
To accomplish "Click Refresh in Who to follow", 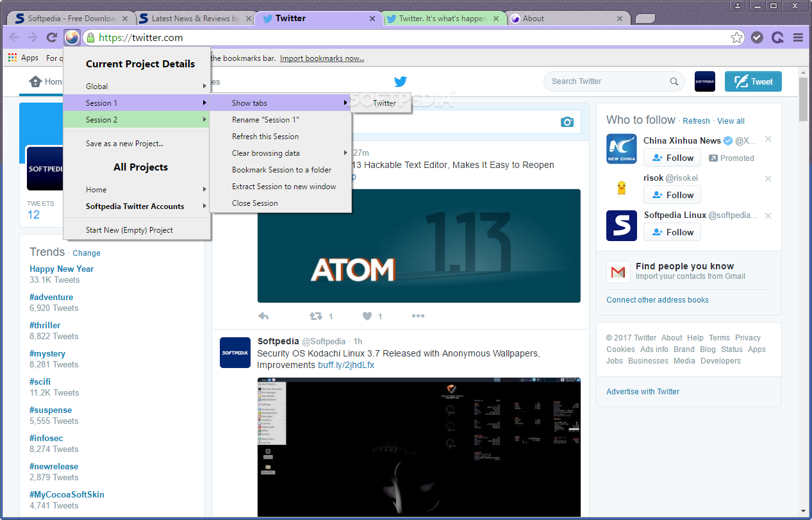I will 696,121.
